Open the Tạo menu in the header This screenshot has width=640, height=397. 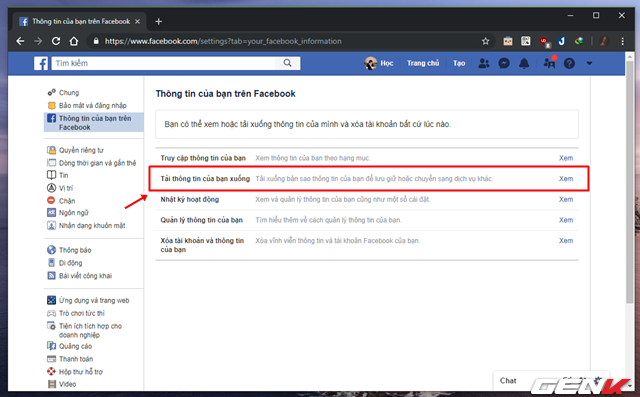459,63
